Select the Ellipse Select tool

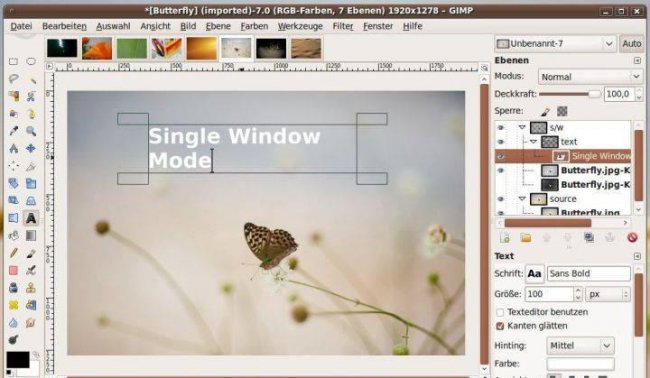coord(31,62)
